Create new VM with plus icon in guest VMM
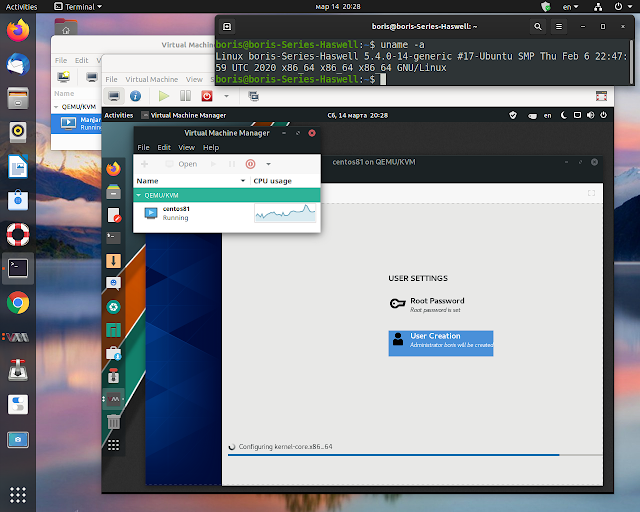The height and width of the screenshot is (512, 640). [144, 164]
